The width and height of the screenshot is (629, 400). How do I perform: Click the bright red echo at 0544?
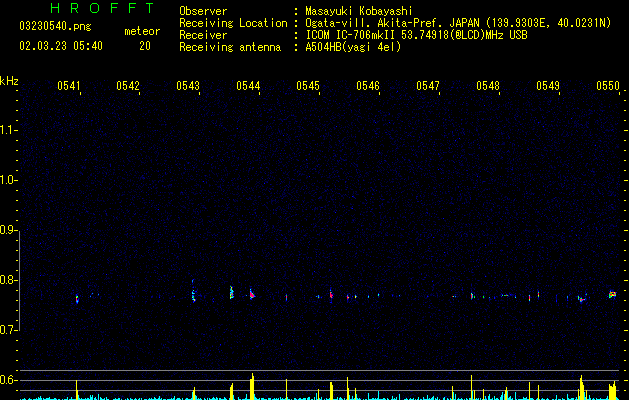point(252,294)
